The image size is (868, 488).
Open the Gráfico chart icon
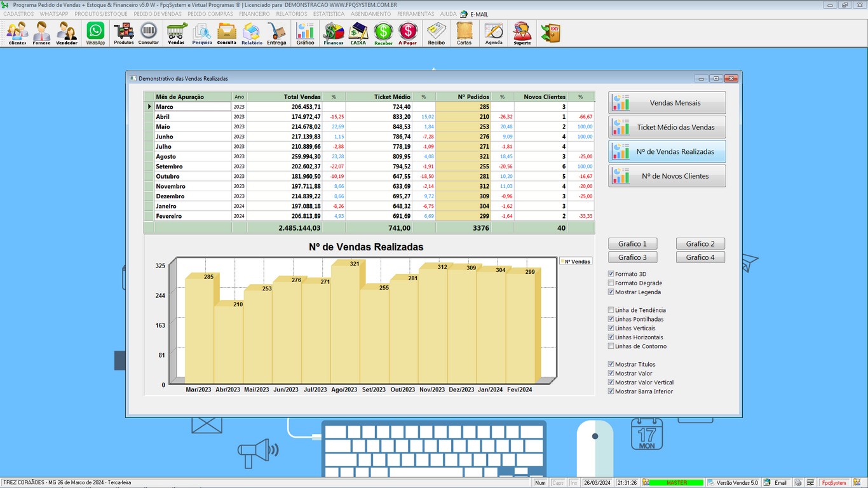305,33
